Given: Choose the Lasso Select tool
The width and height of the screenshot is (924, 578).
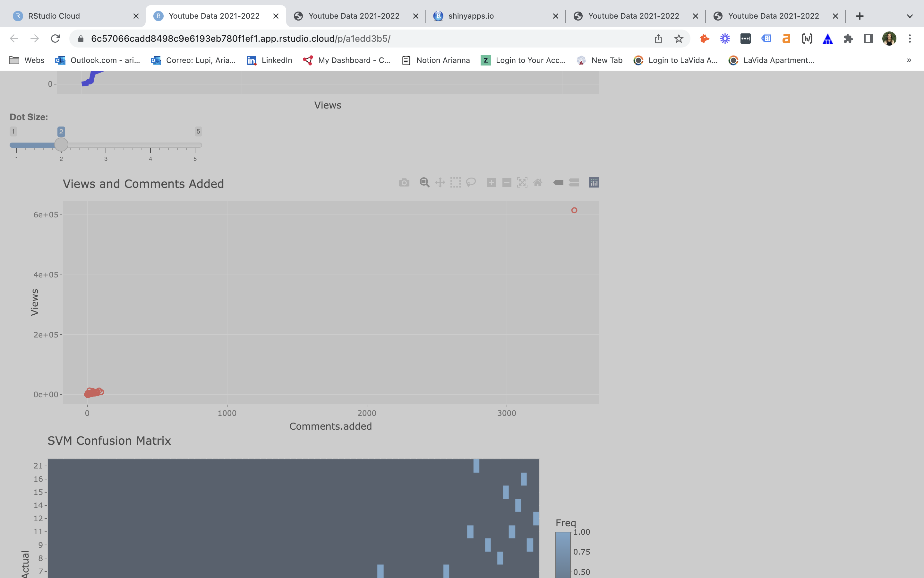Looking at the screenshot, I should tap(471, 183).
